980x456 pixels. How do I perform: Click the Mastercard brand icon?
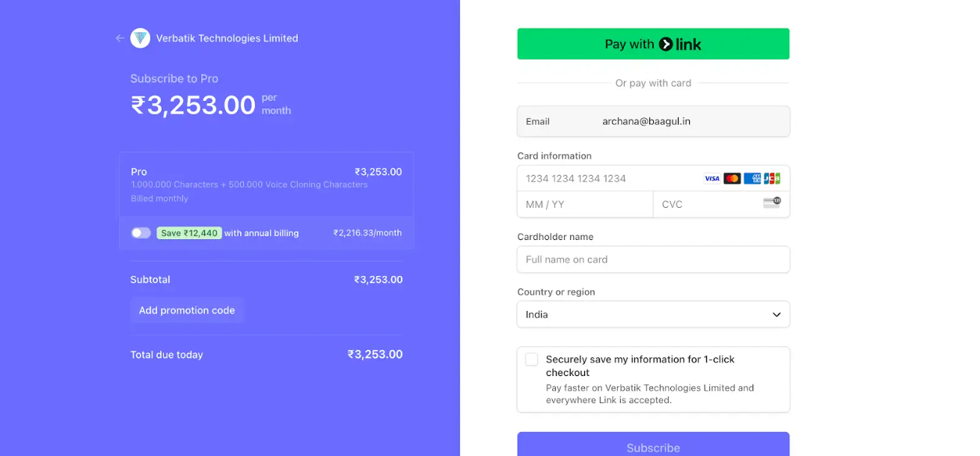[732, 179]
